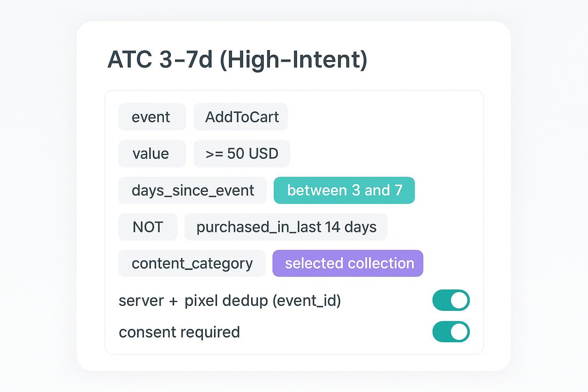Select the 'purchased_in_last 14 days' exclusion chip
The width and height of the screenshot is (588, 392).
pyautogui.click(x=286, y=227)
